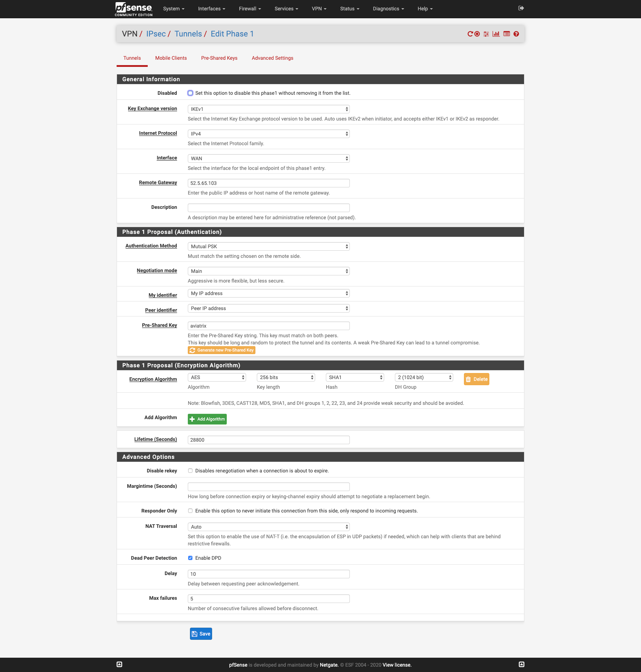The height and width of the screenshot is (672, 641).
Task: Check the Disable rekey option
Action: (x=190, y=471)
